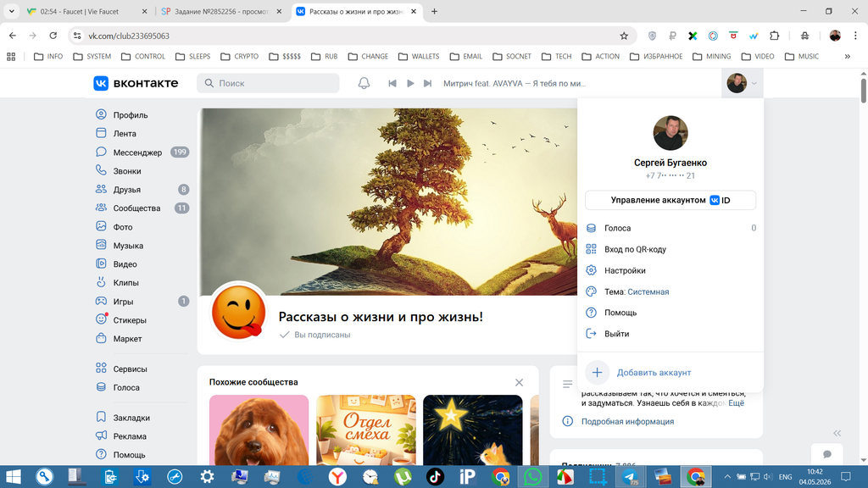Select Вход по QR-коду
The width and height of the screenshot is (868, 488).
click(x=670, y=249)
